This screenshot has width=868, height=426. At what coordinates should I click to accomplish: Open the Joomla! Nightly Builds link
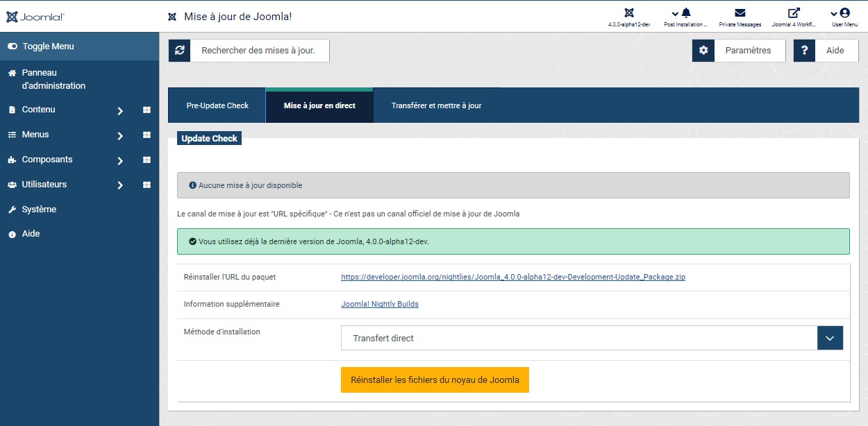coord(380,304)
